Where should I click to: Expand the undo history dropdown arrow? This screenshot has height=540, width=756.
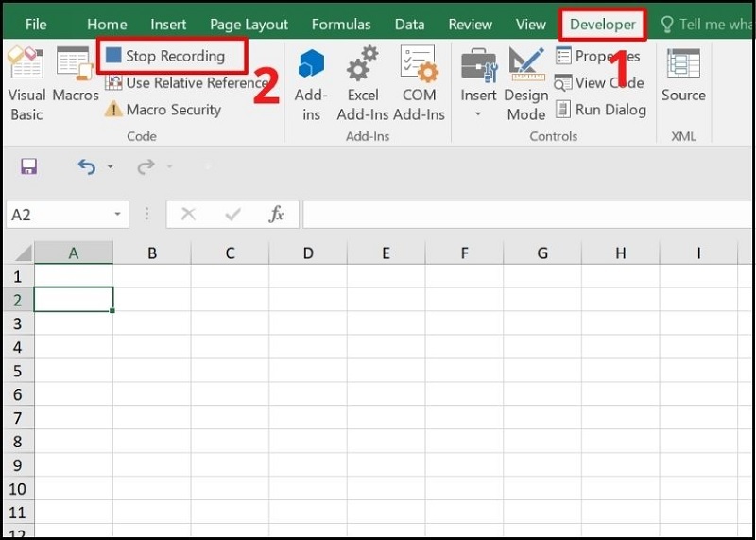point(111,167)
